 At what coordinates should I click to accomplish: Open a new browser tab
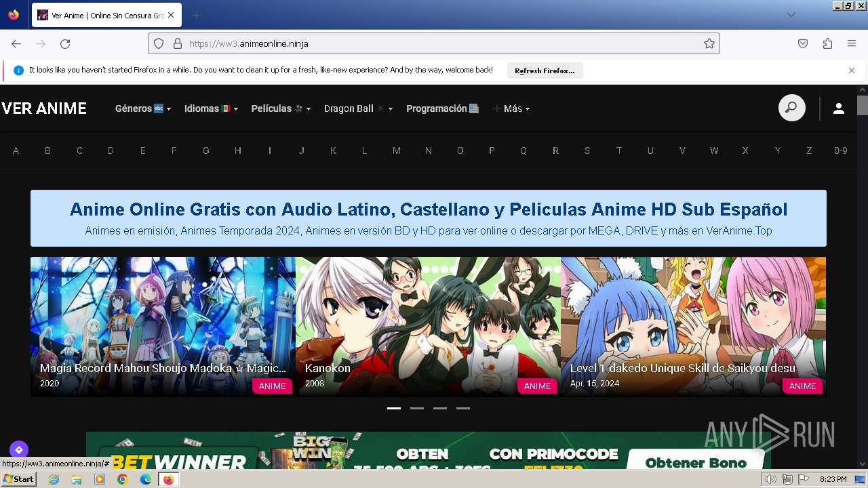pos(196,15)
